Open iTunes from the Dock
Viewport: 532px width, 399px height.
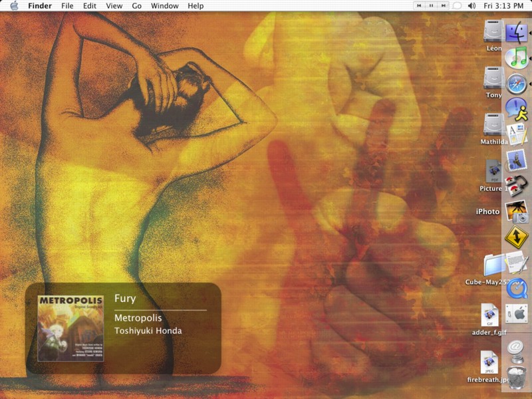tap(516, 58)
